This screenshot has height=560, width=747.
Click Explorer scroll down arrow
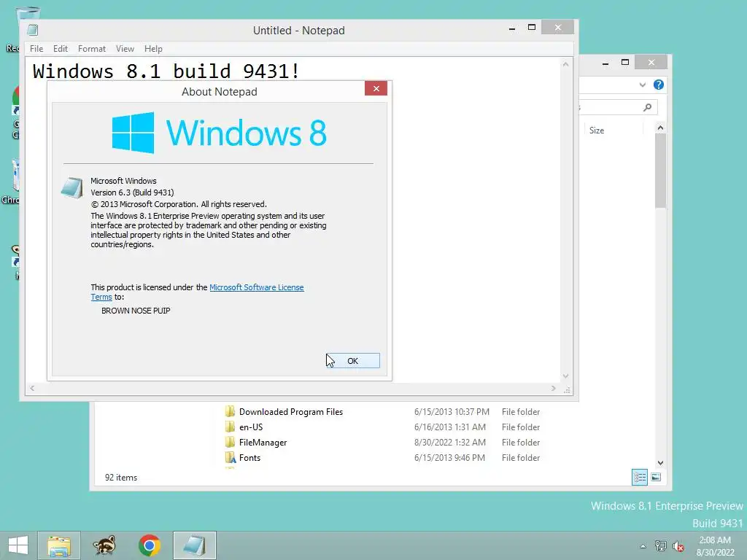click(660, 463)
